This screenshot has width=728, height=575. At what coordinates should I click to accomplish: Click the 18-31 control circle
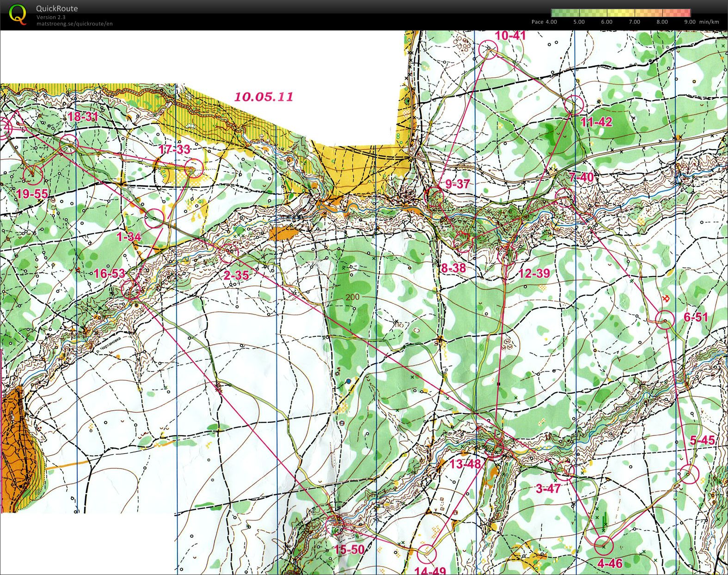69,144
